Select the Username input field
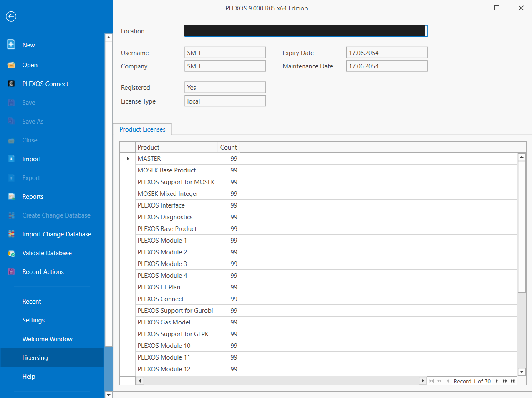 pyautogui.click(x=225, y=52)
